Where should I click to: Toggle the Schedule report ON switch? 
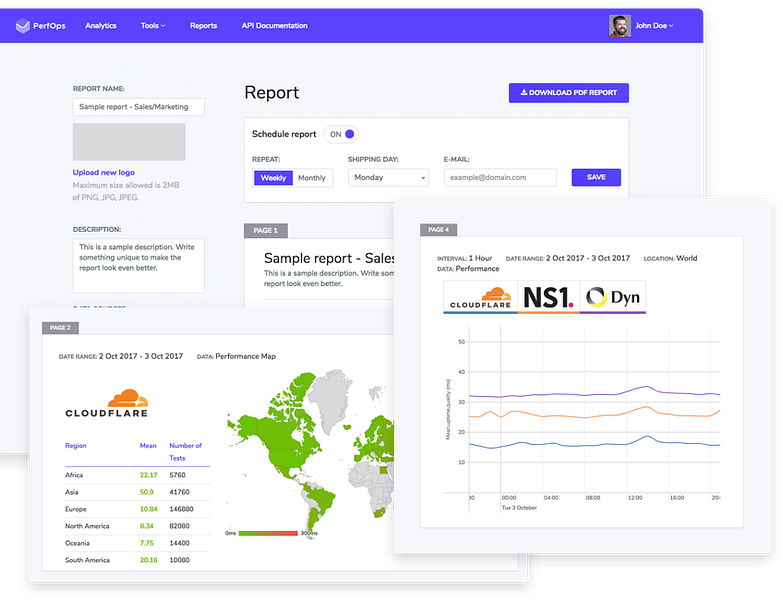click(341, 134)
